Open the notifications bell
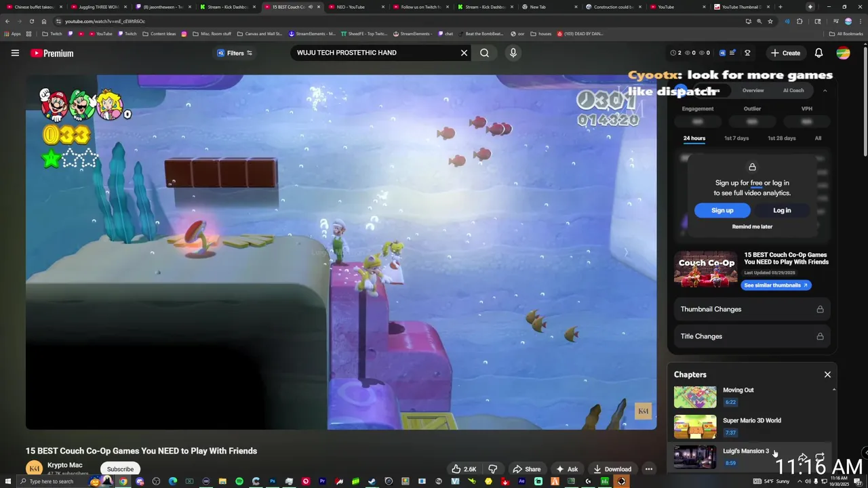 click(x=818, y=53)
